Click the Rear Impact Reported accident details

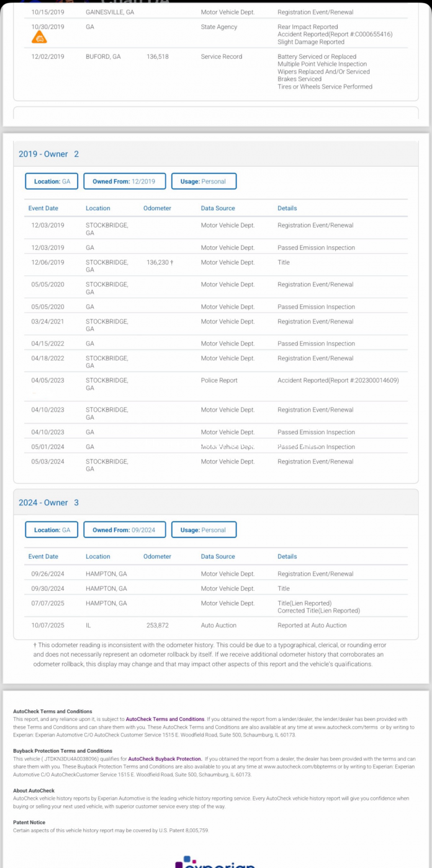click(x=307, y=27)
